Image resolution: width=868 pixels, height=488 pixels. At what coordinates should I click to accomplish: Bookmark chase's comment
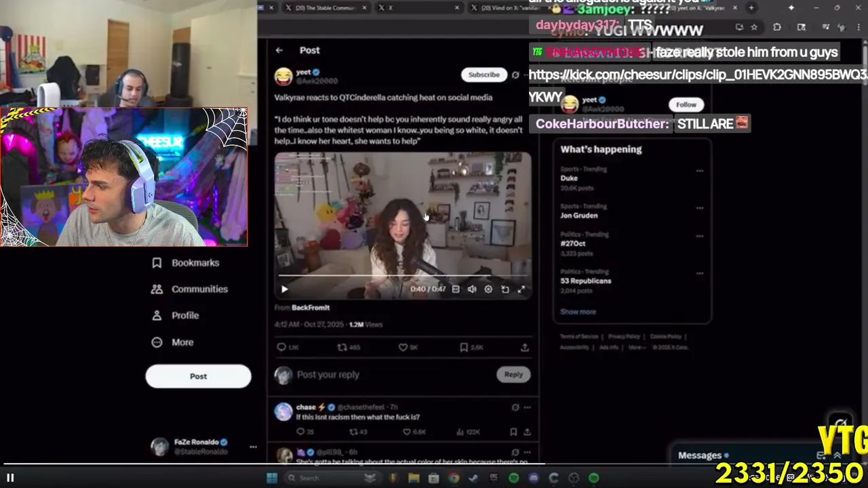click(x=513, y=432)
